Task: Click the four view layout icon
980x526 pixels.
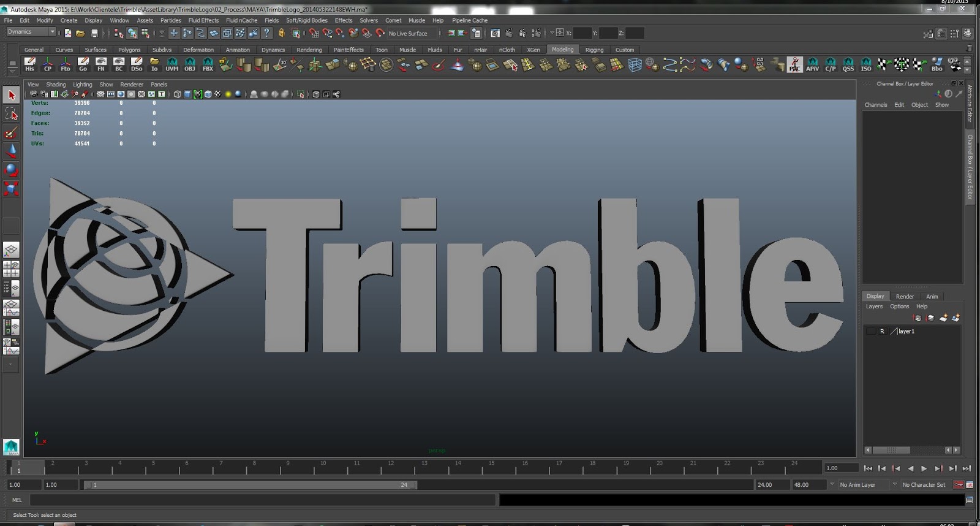Action: click(11, 269)
